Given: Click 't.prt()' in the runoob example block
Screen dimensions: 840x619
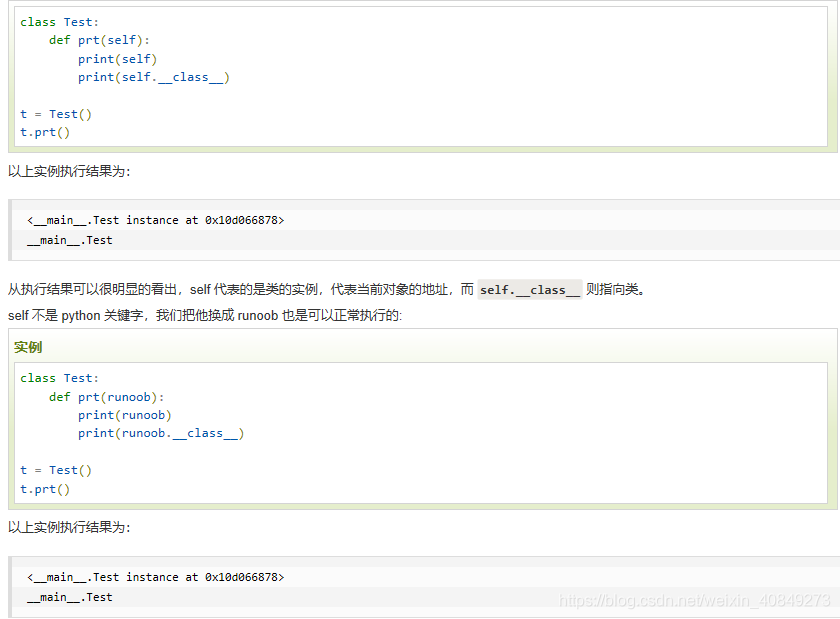Looking at the screenshot, I should coord(45,489).
